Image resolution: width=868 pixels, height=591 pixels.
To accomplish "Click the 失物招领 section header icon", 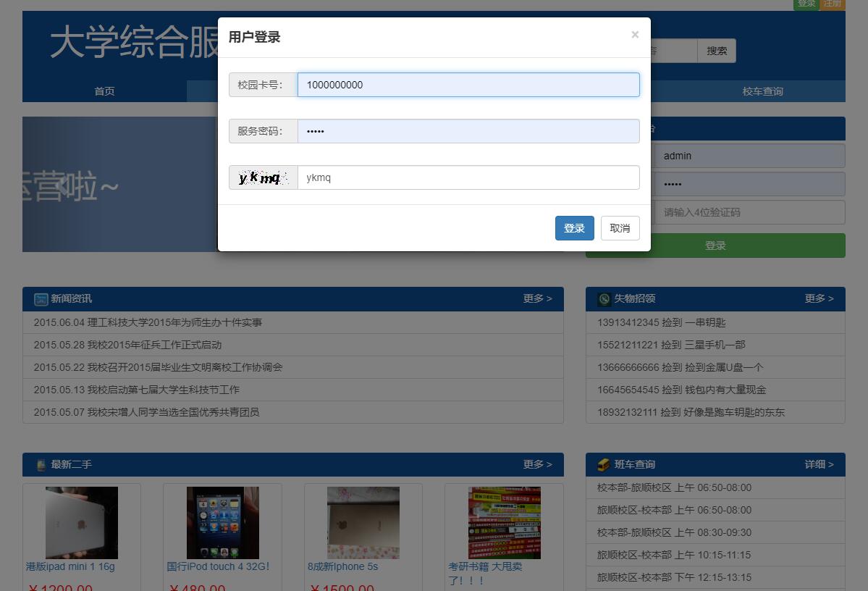I will click(x=604, y=298).
